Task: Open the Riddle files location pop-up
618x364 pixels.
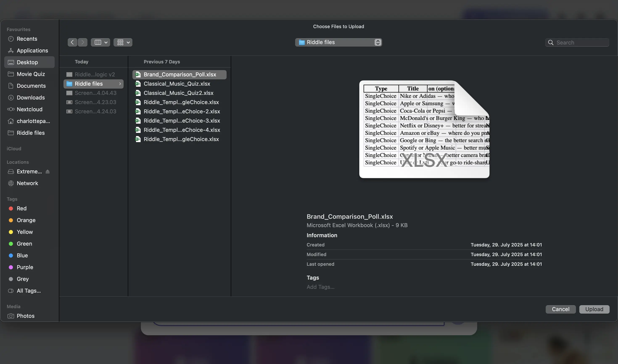Action: 338,42
